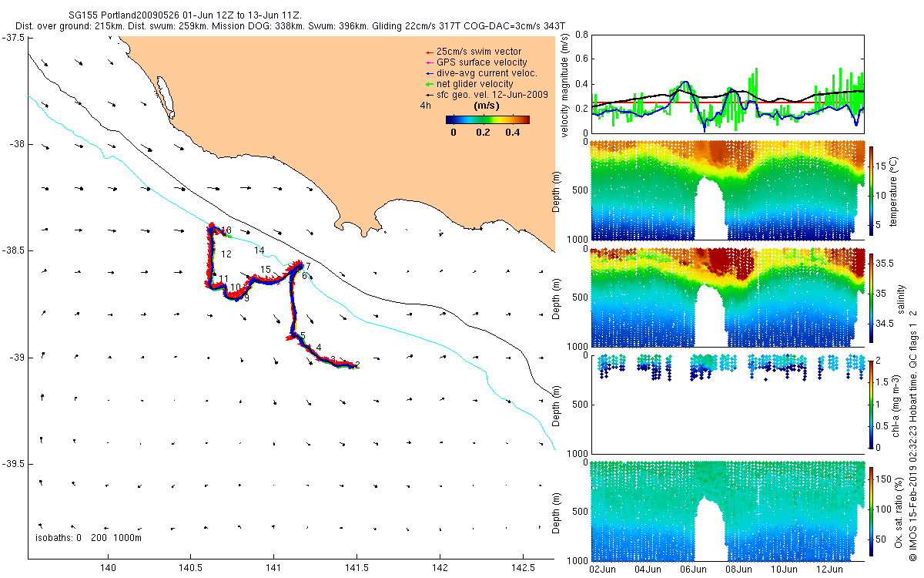Click the IMOS copyright timestamp text
Image resolution: width=924 pixels, height=578 pixels.
click(912, 437)
